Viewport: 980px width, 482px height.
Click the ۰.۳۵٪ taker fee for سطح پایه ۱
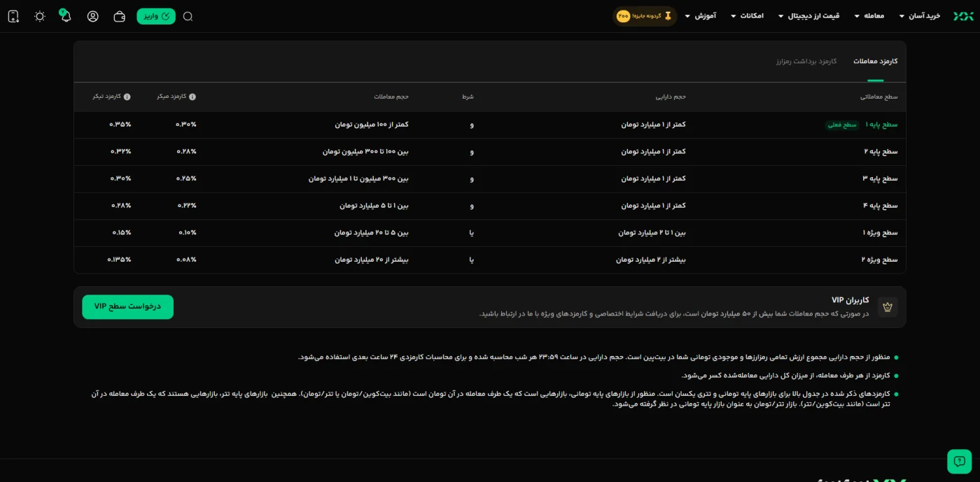coord(120,125)
